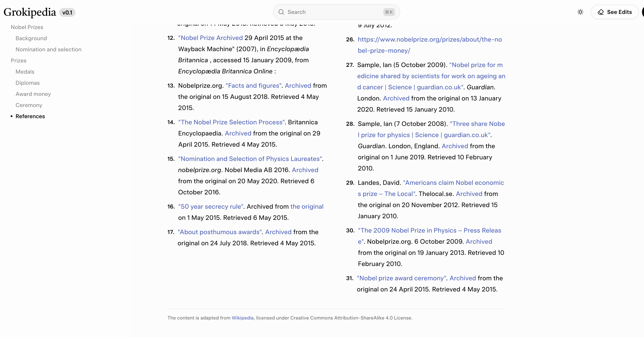Jump to the Award money section
The height and width of the screenshot is (337, 644).
click(x=33, y=94)
